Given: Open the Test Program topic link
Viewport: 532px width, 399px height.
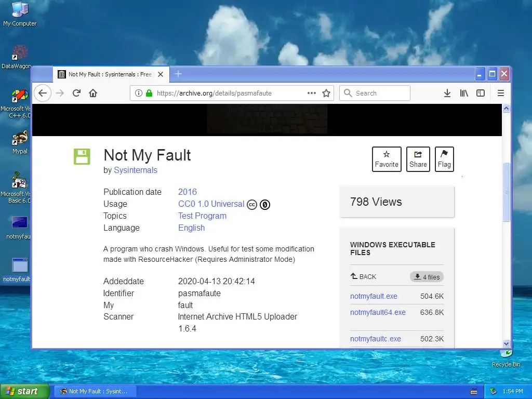Looking at the screenshot, I should coord(202,216).
